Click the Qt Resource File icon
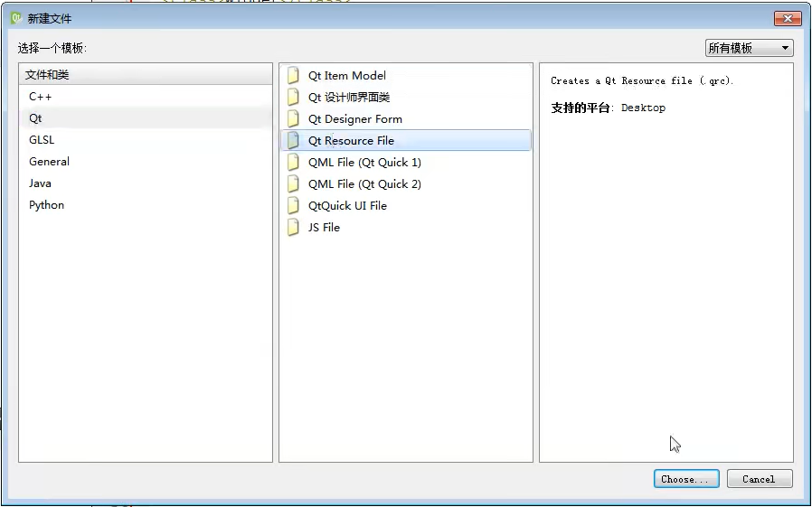 tap(293, 141)
